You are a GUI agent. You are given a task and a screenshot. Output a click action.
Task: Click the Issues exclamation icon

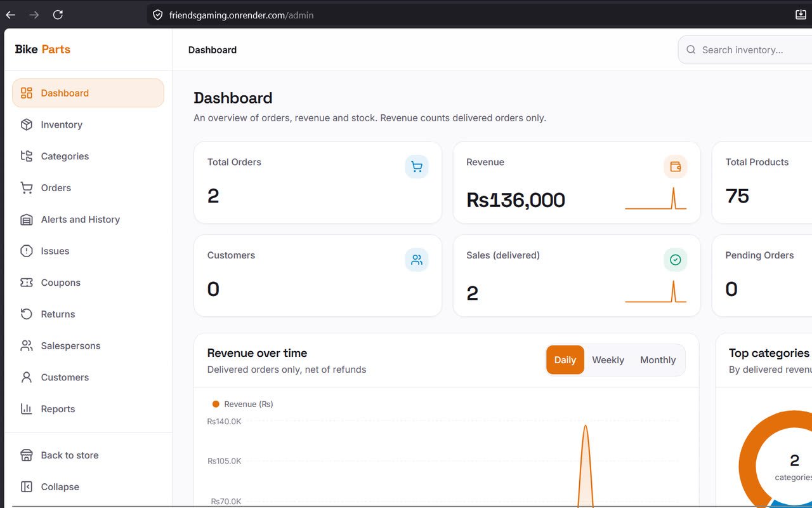tap(27, 251)
